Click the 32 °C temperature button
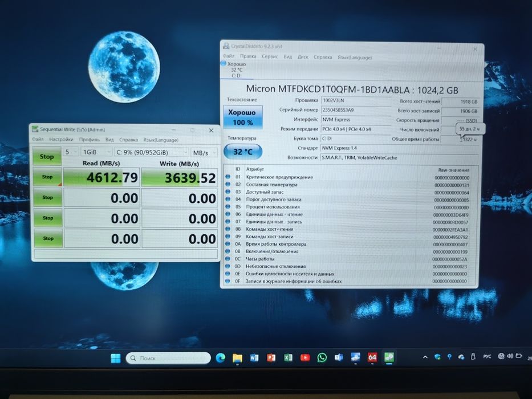Image resolution: width=532 pixels, height=399 pixels. (243, 151)
